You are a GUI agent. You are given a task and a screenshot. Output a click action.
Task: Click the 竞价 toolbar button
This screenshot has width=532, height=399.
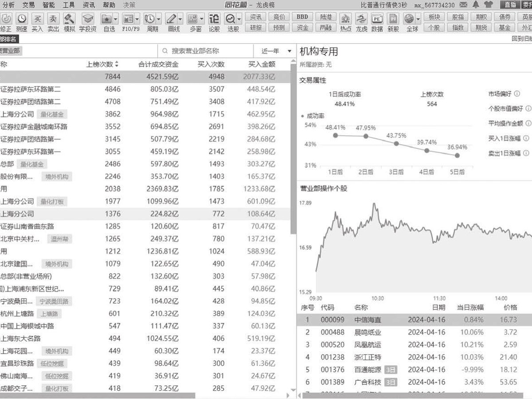click(279, 17)
